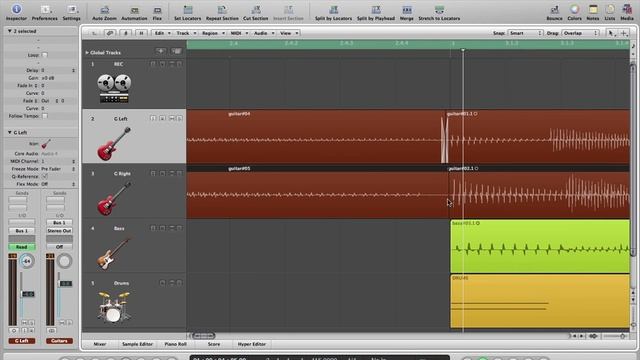Expand Global Tracks

pos(87,52)
